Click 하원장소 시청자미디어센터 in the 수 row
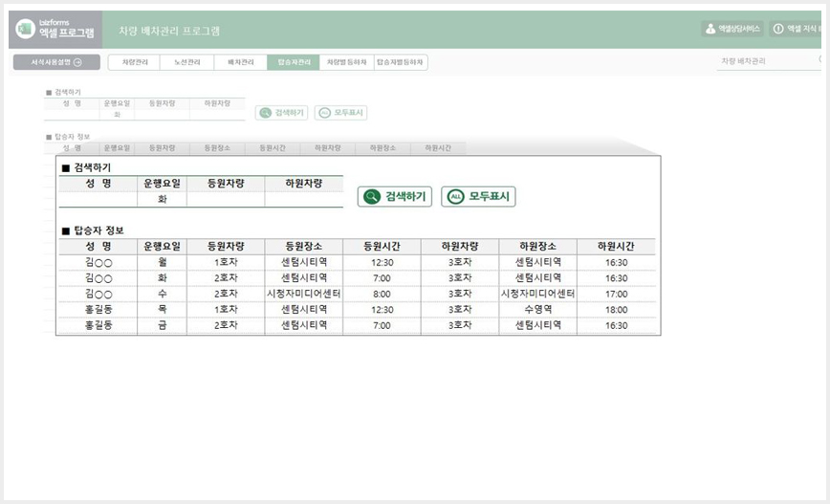 [537, 294]
